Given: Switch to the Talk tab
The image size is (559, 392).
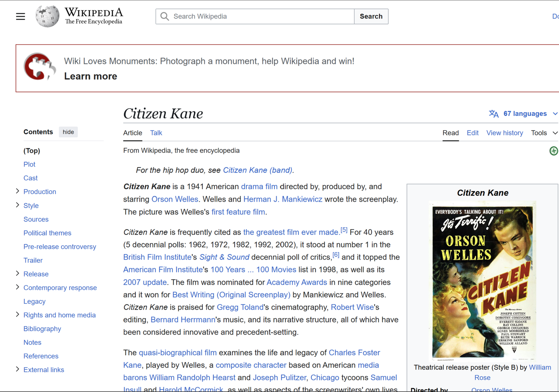Looking at the screenshot, I should (156, 133).
